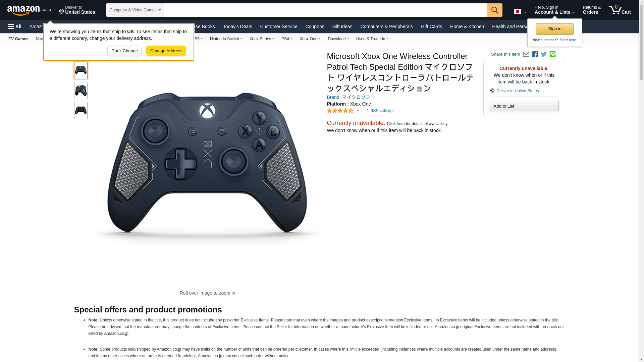
Task: Select second controller thumbnail image
Action: tap(81, 90)
